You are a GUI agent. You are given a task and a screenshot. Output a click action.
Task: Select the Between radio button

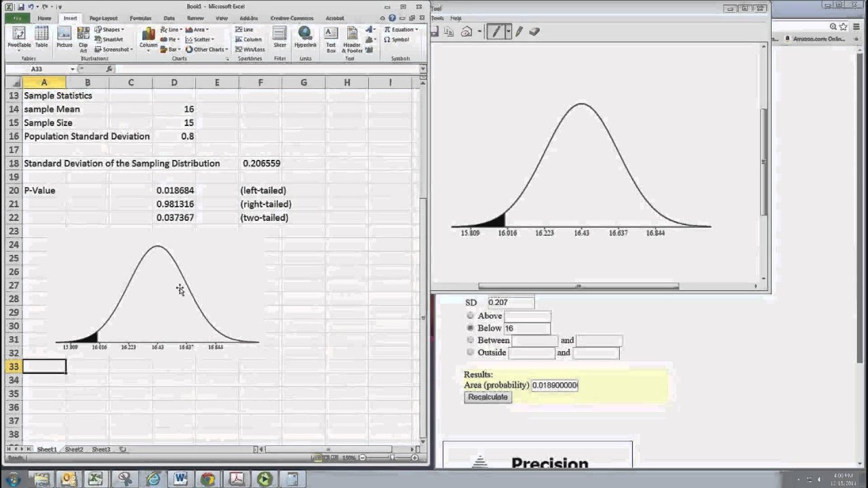(471, 340)
